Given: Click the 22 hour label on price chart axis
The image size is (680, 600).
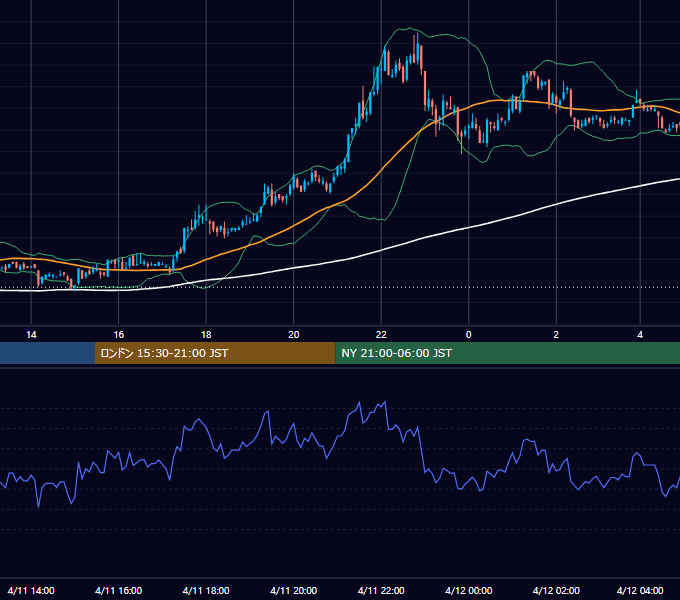Looking at the screenshot, I should coord(381,335).
